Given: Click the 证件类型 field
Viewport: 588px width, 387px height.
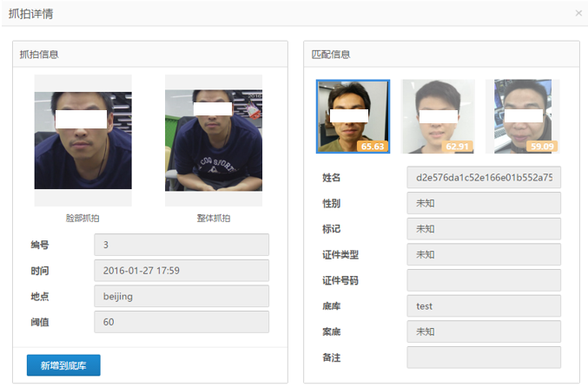Looking at the screenshot, I should coord(484,254).
